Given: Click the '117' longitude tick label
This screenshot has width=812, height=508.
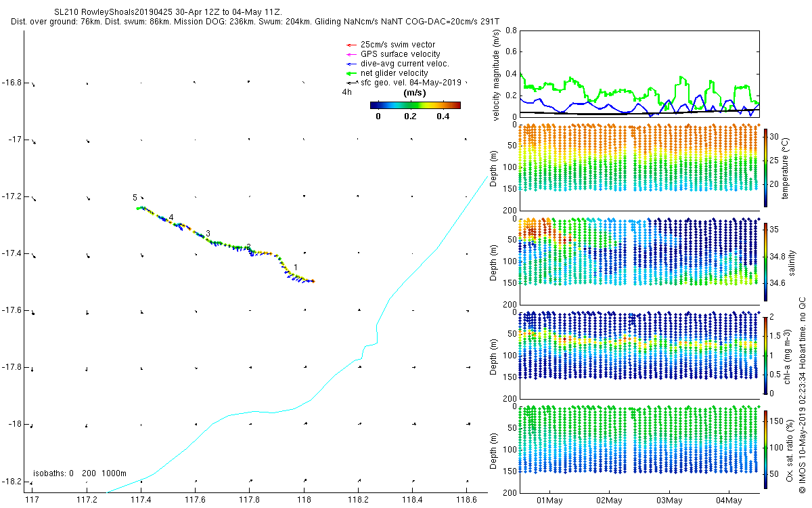Looking at the screenshot, I should point(32,501).
